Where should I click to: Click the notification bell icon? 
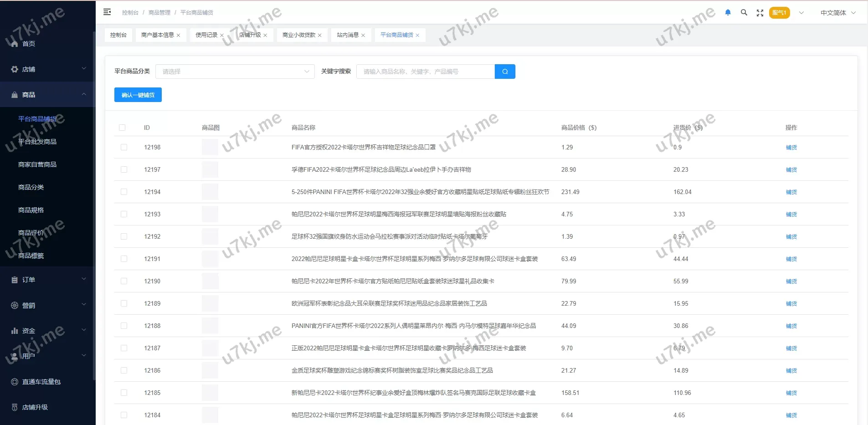(728, 13)
